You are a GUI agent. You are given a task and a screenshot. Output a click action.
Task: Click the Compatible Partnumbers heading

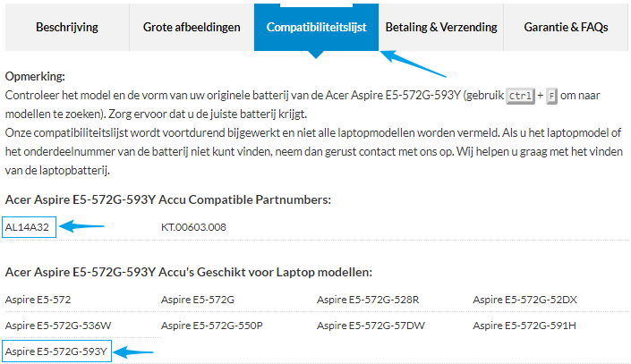point(158,199)
